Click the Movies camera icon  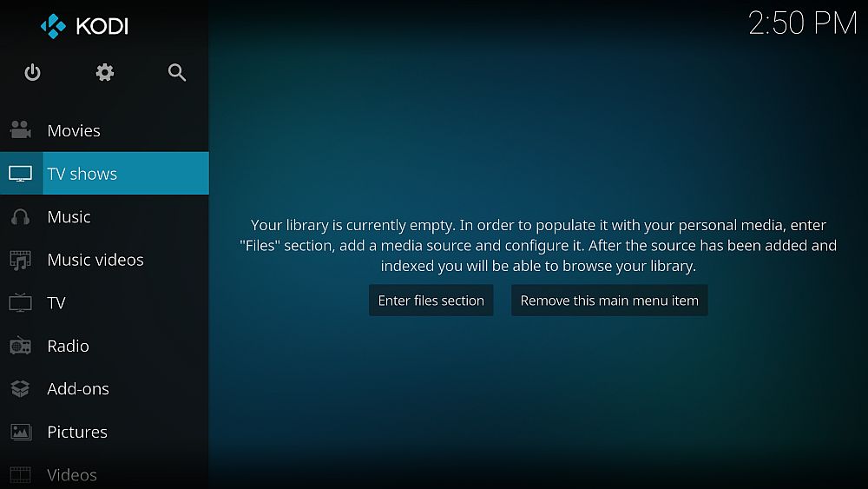point(21,130)
